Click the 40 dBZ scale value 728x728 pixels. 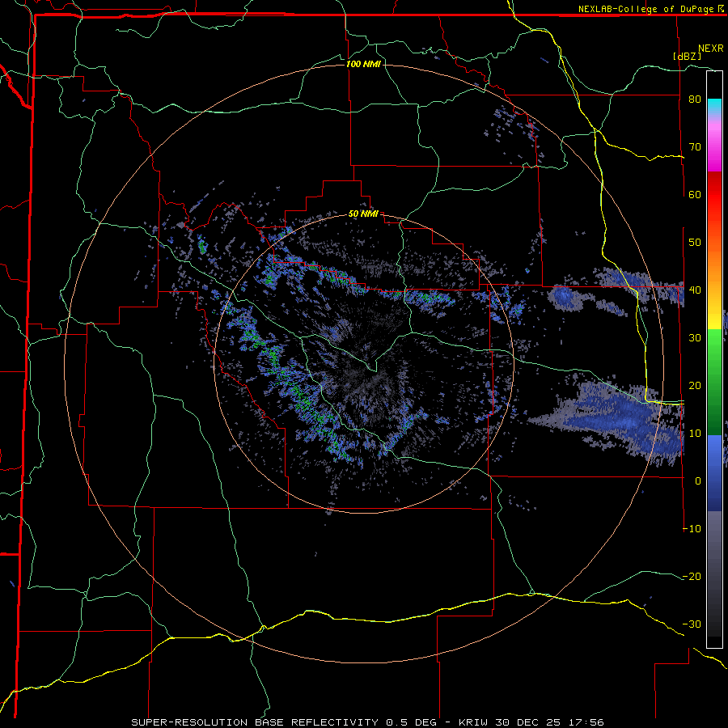(695, 290)
